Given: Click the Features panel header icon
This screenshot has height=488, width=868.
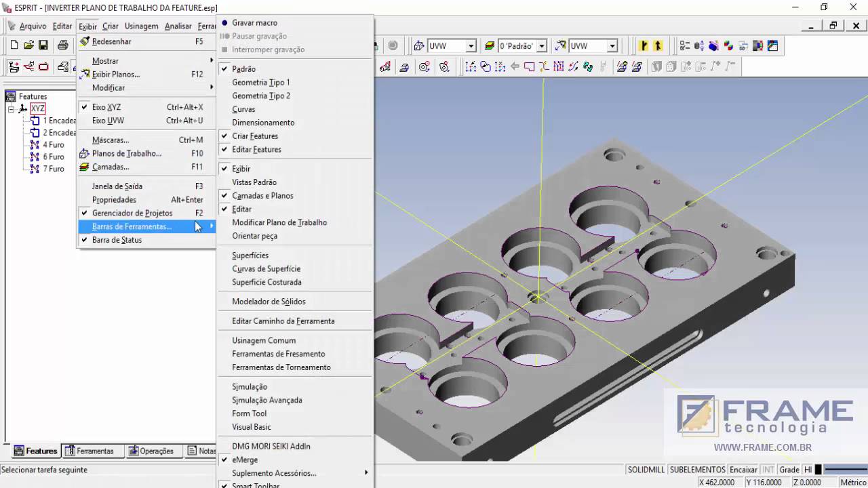Looking at the screenshot, I should pos(11,96).
